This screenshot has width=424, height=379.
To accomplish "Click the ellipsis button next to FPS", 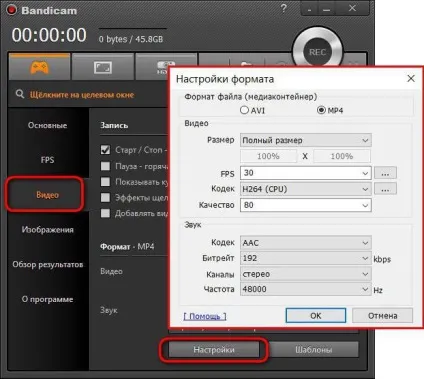I will pyautogui.click(x=385, y=173).
